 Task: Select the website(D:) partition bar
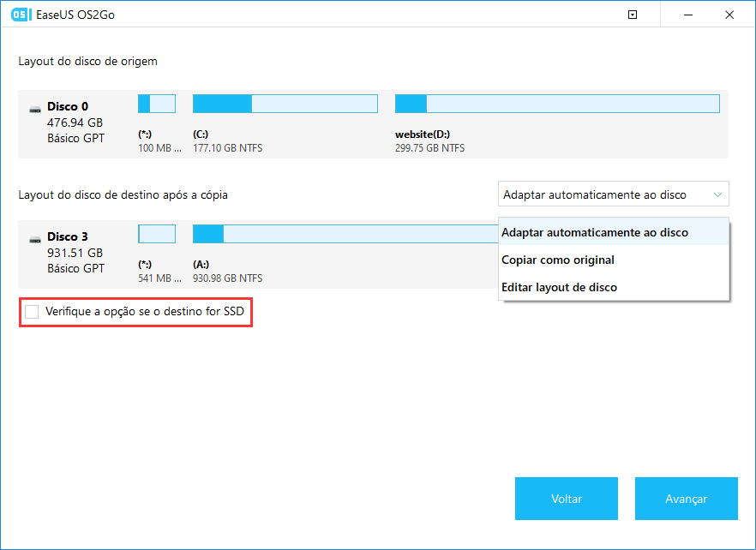pyautogui.click(x=557, y=104)
